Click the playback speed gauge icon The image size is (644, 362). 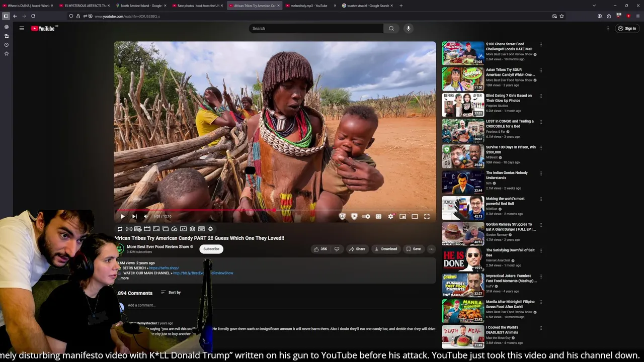click(174, 229)
